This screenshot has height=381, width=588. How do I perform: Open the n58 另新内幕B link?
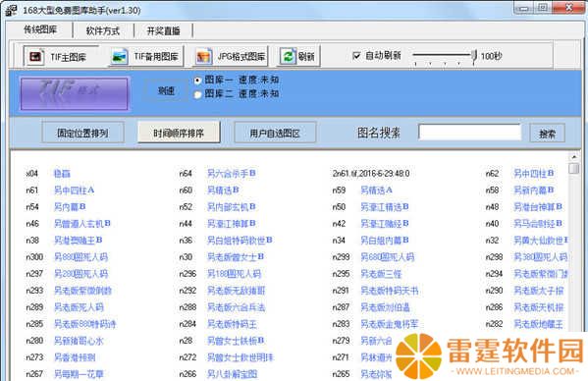[x=534, y=190]
